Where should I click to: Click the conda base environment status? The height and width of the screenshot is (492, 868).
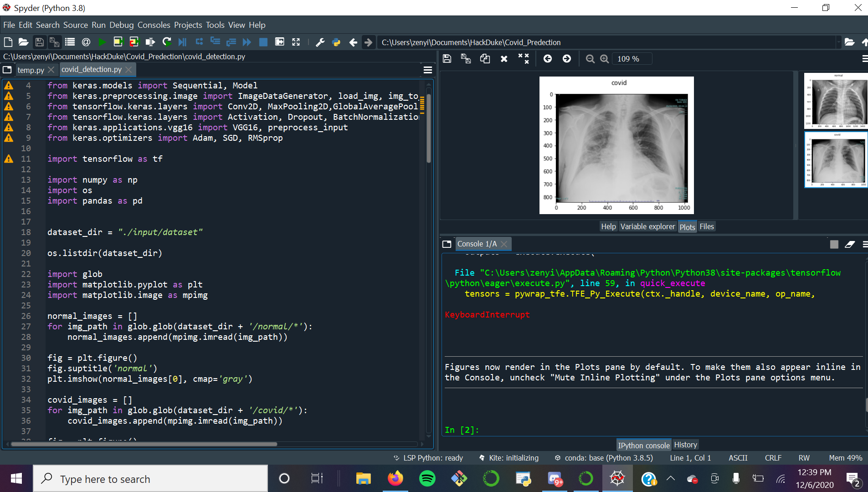(604, 458)
